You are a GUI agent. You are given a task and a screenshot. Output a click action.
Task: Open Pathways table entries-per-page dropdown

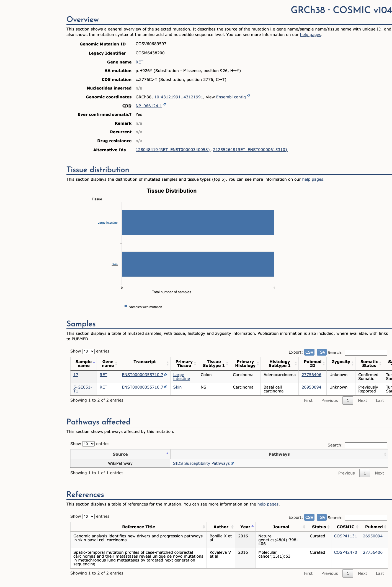88,444
